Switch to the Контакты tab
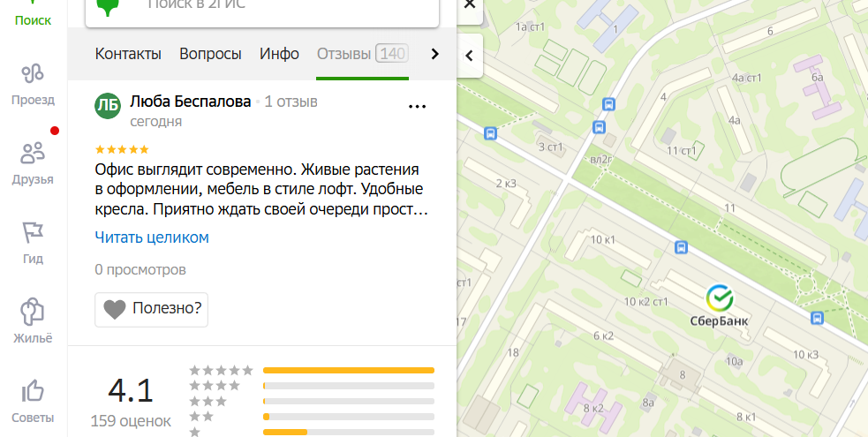The height and width of the screenshot is (437, 868). (128, 54)
